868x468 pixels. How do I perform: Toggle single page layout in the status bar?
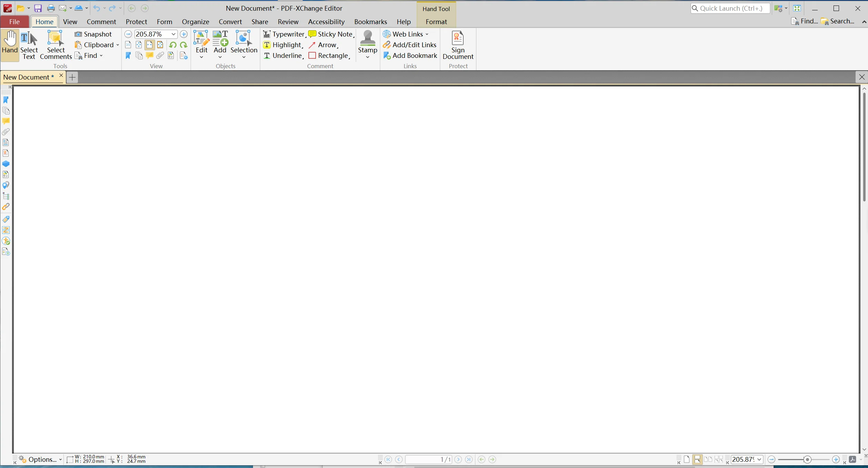pos(687,459)
